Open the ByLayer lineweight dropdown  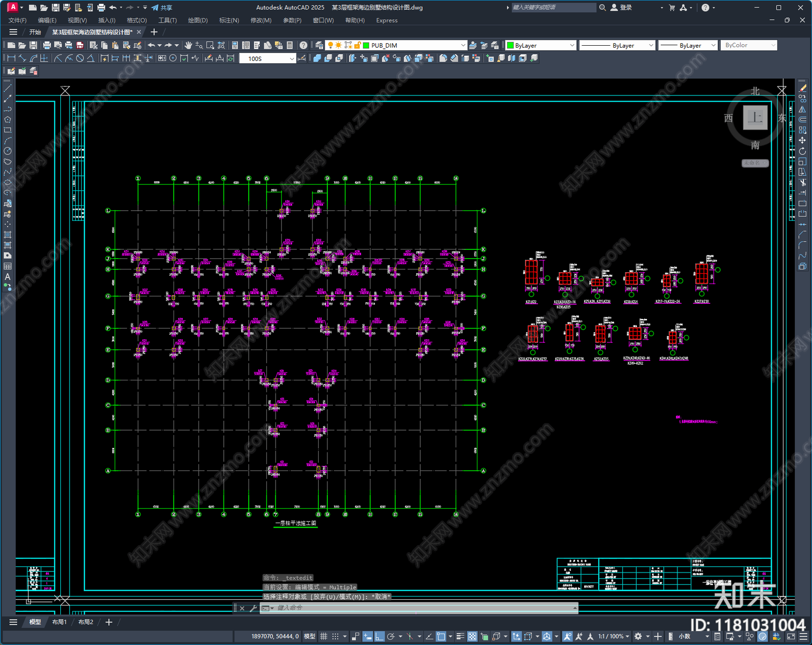tap(713, 45)
